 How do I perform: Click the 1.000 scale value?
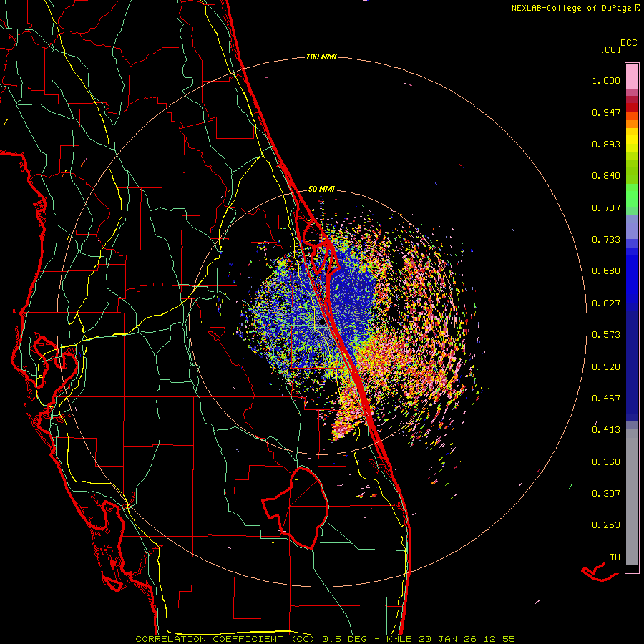coord(606,81)
